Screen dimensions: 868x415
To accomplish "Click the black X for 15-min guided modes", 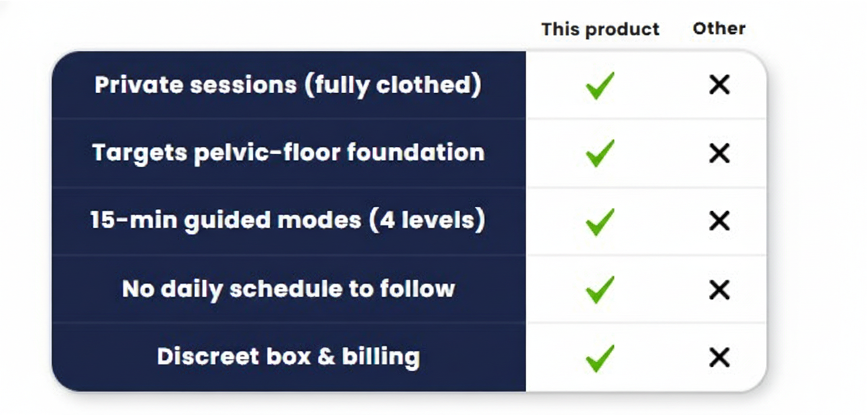I will point(719,222).
